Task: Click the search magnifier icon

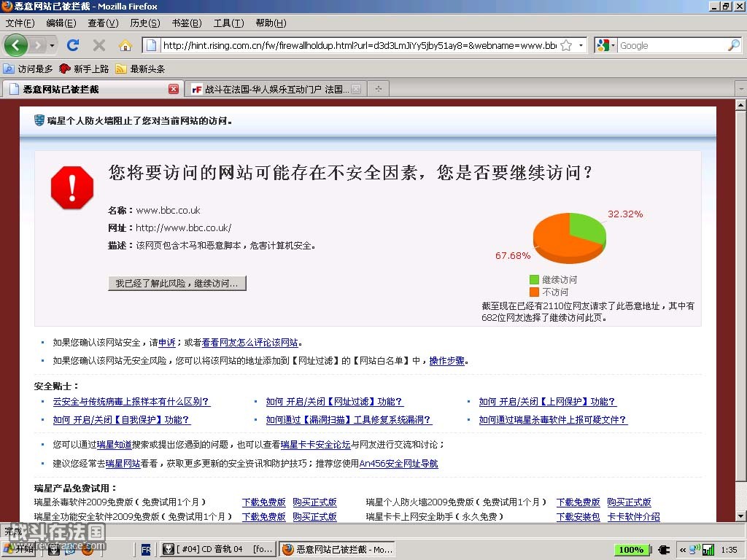Action: 734,45
